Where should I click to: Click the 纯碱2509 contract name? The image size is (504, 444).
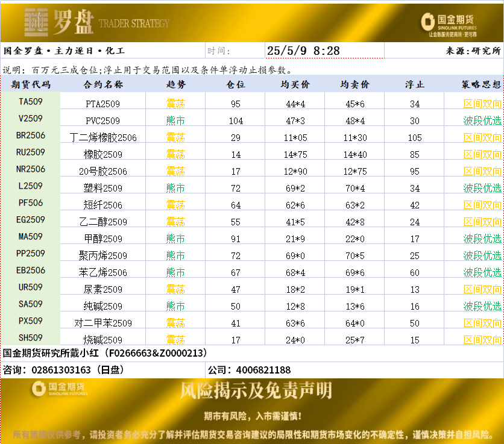click(103, 306)
